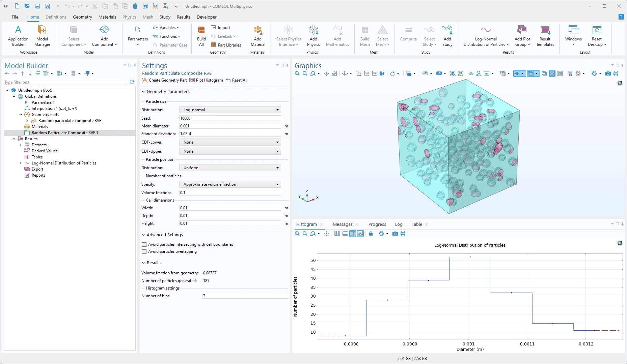Collapse the Geometry Parameters section
The height and width of the screenshot is (364, 627).
pos(143,92)
